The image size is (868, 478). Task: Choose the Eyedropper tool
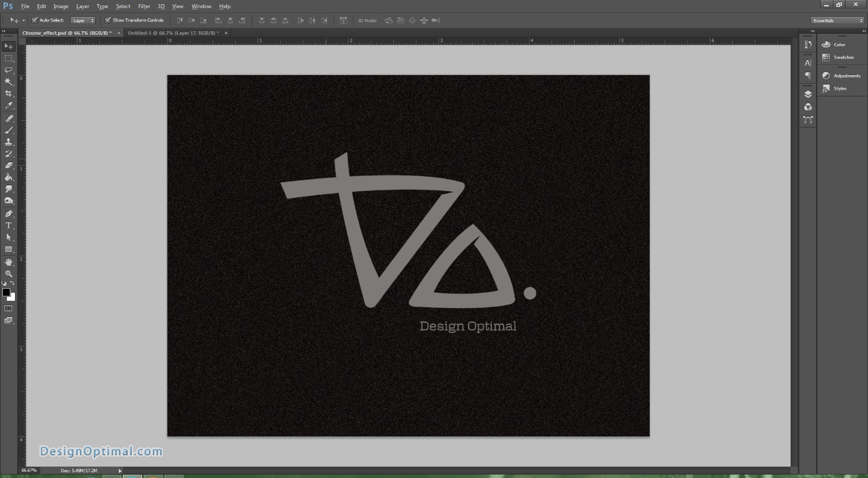[x=9, y=106]
